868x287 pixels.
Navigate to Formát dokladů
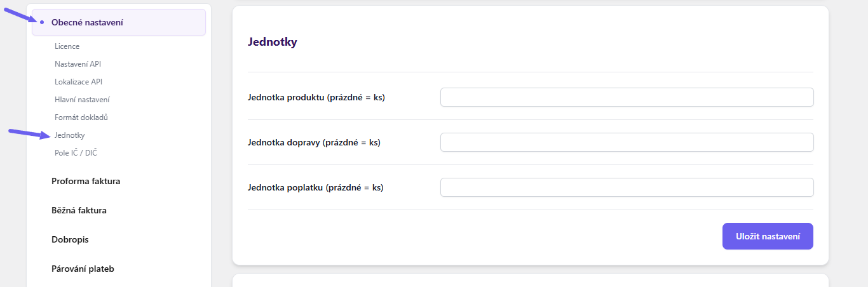(x=81, y=117)
